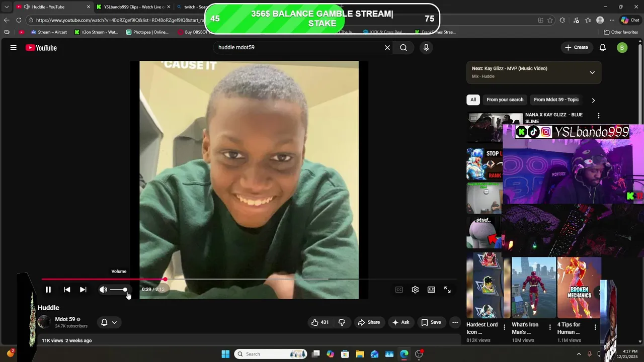Open the account avatar menu

[622, 48]
